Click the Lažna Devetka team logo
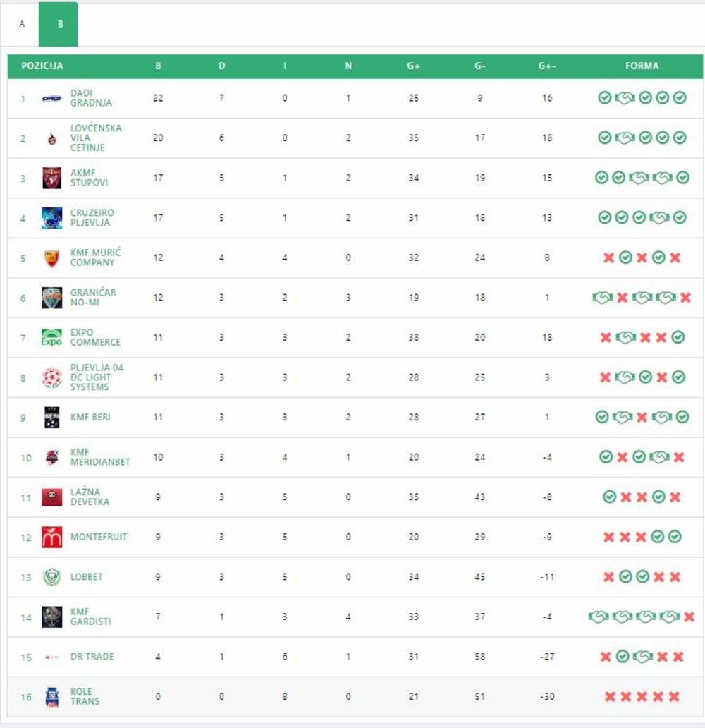Screen dimensions: 705x728 [51, 497]
